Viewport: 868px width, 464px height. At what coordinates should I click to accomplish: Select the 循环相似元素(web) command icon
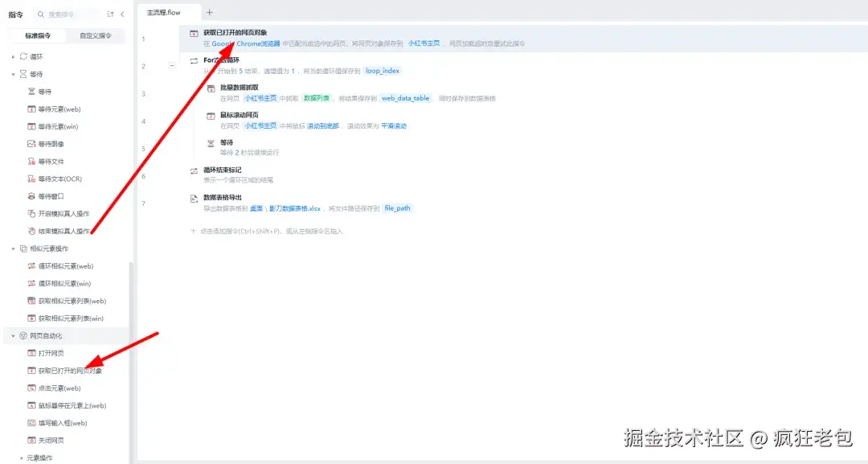pos(31,265)
